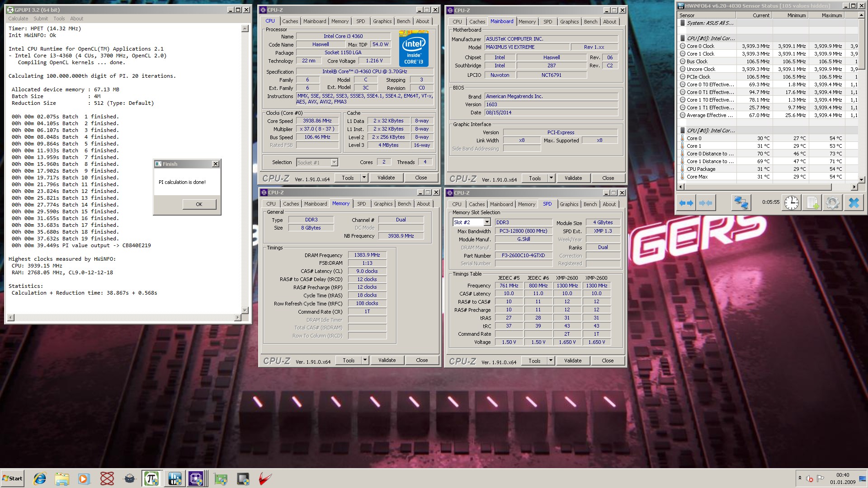
Task: Open Socket #1 selection dropdown in CPU-Z
Action: [334, 162]
